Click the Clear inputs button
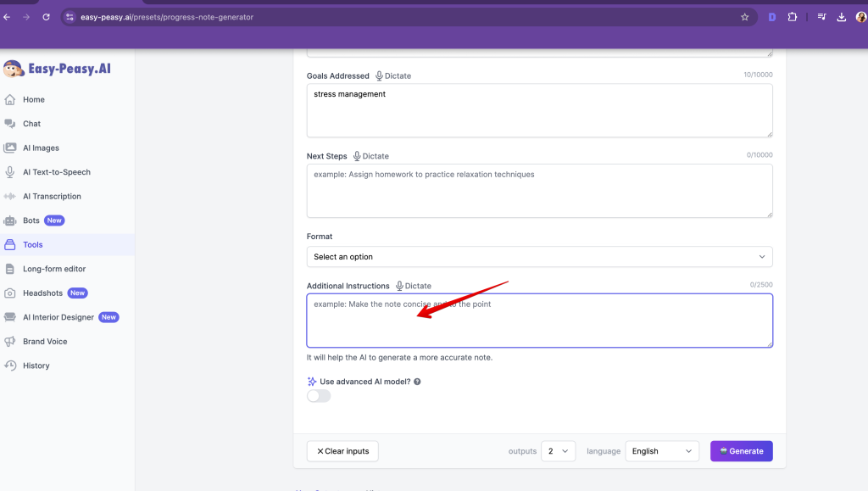 (x=342, y=451)
